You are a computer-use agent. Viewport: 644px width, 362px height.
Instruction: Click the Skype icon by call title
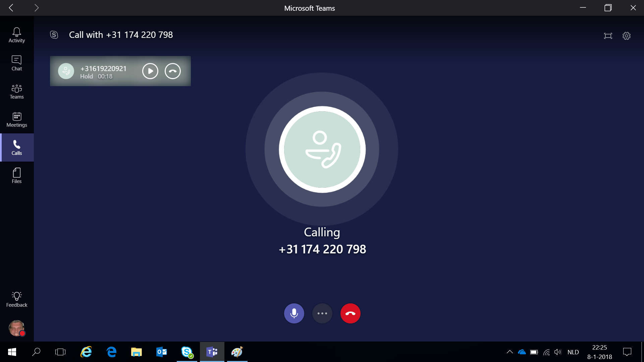click(x=54, y=35)
